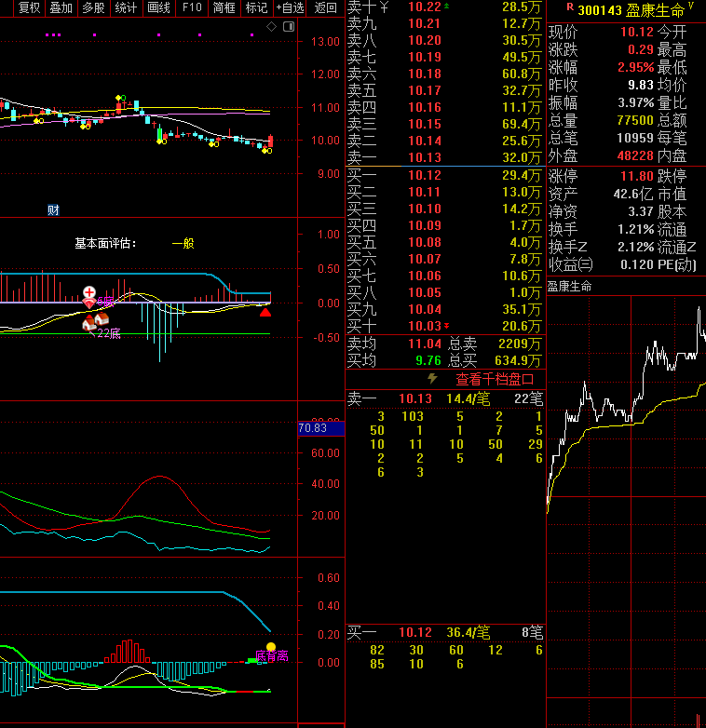Click the red cross medical icon on the indicator
Screen dimensions: 706x728
[x=89, y=293]
